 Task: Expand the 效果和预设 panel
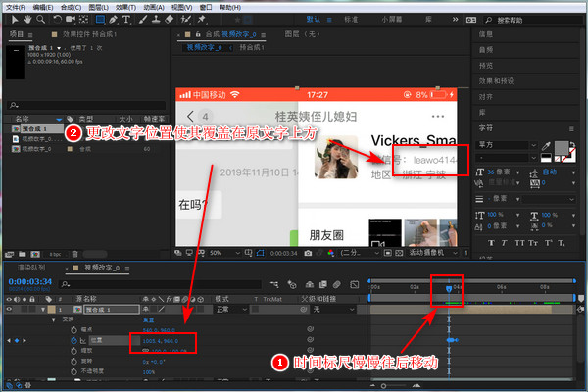(494, 82)
